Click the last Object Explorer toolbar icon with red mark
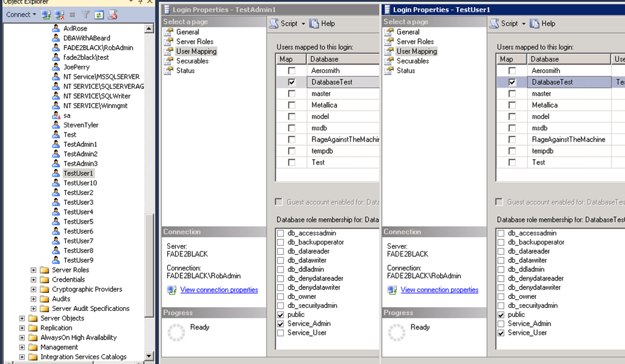 click(112, 15)
